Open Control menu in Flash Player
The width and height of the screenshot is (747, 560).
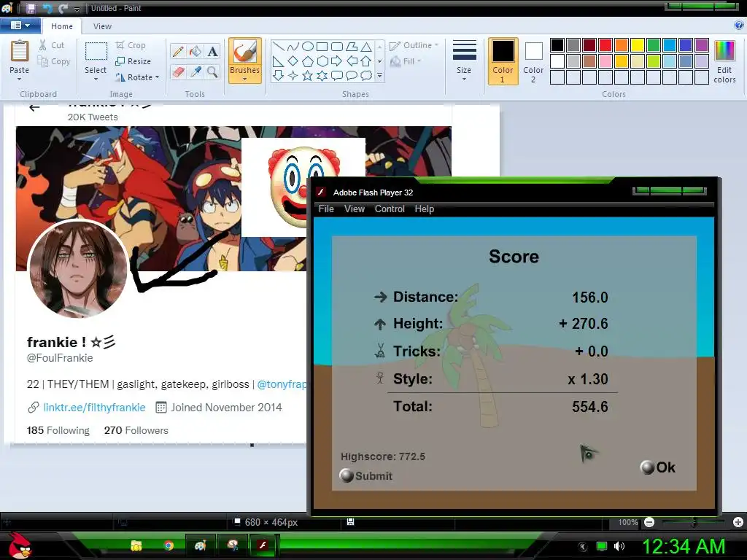click(x=390, y=209)
